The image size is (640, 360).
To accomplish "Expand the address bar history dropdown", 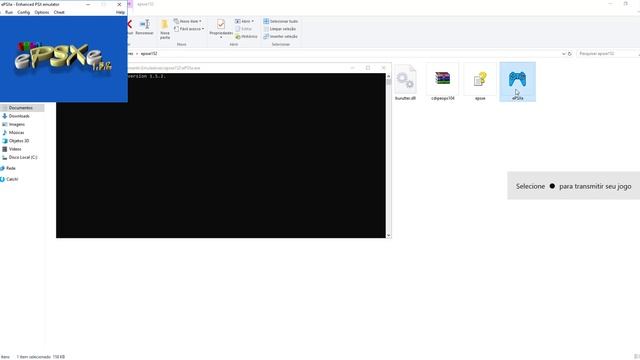I will 563,54.
